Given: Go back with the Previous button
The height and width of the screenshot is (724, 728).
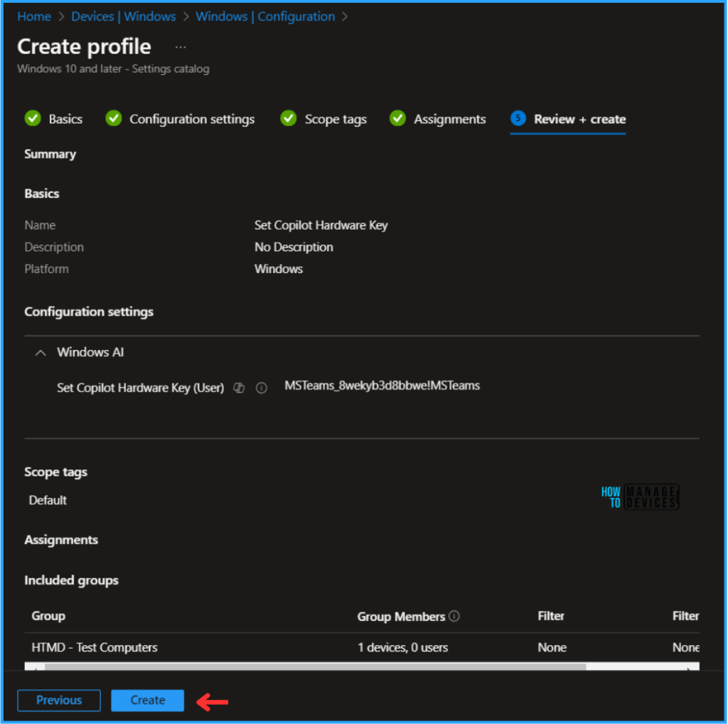Looking at the screenshot, I should pos(59,700).
